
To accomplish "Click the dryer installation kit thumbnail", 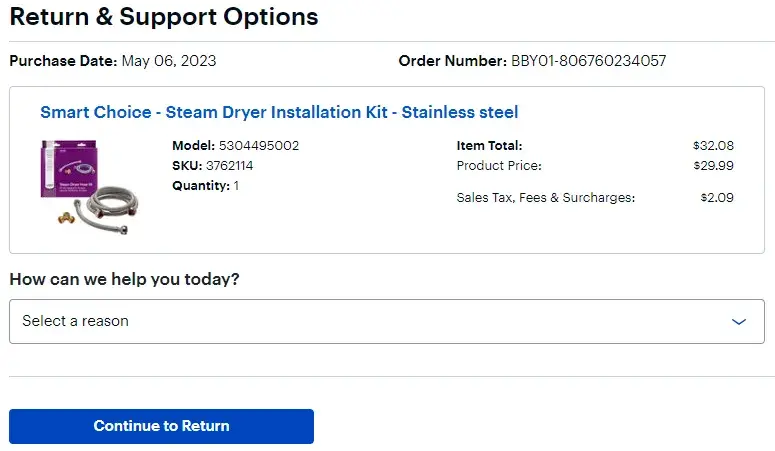I will tap(88, 187).
